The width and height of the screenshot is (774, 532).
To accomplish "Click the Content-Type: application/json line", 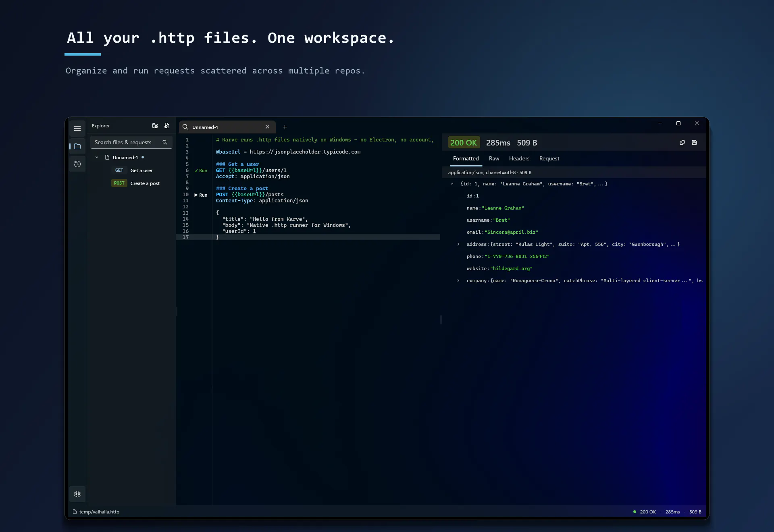I will point(262,201).
